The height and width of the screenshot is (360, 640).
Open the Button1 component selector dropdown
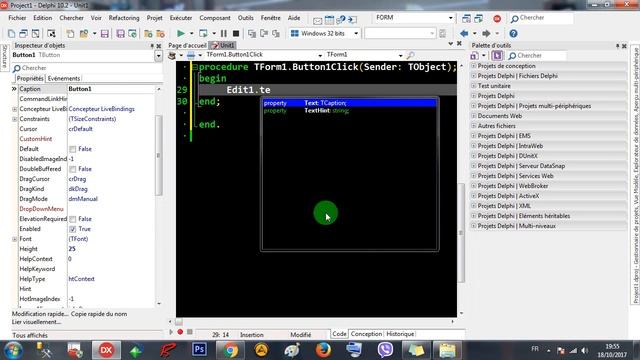pyautogui.click(x=158, y=56)
